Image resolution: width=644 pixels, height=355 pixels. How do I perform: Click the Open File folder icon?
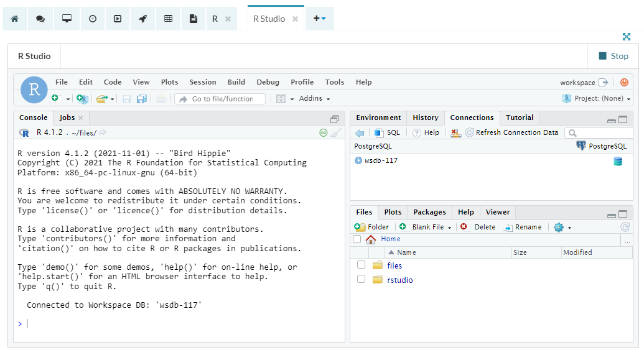(101, 98)
